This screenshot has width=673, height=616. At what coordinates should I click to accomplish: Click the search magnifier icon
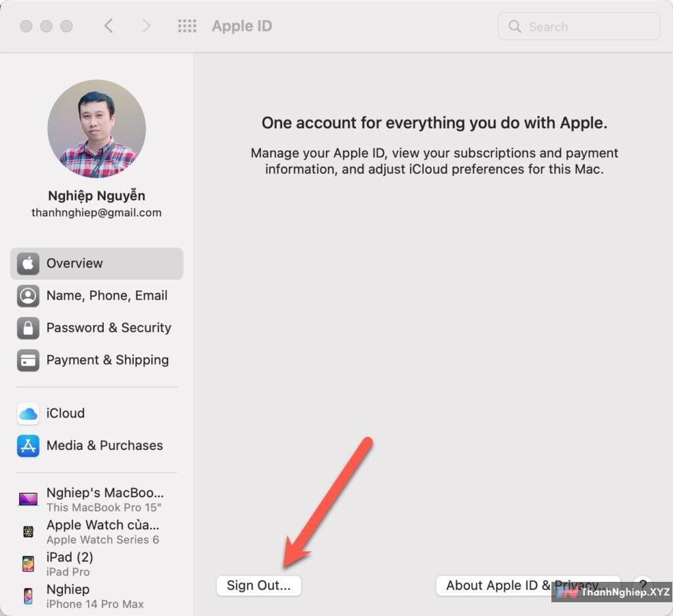515,26
